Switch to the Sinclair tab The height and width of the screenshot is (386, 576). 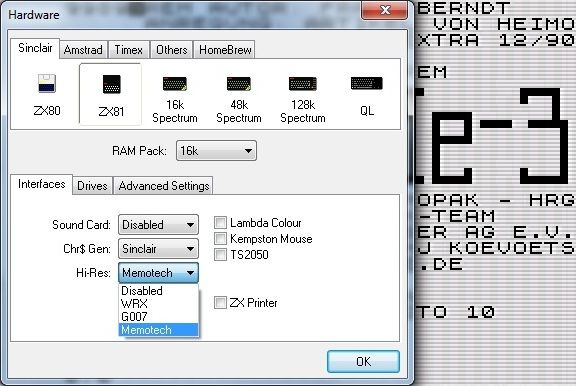(35, 48)
